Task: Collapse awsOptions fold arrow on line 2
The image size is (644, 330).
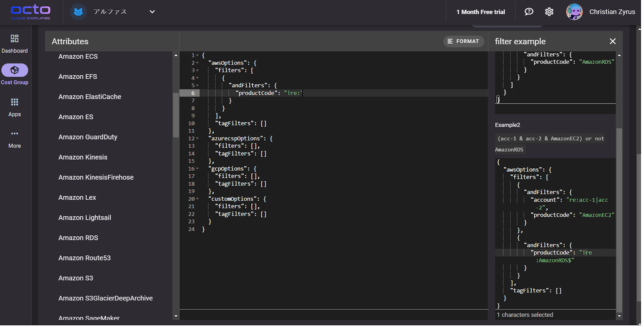Action: (198, 63)
